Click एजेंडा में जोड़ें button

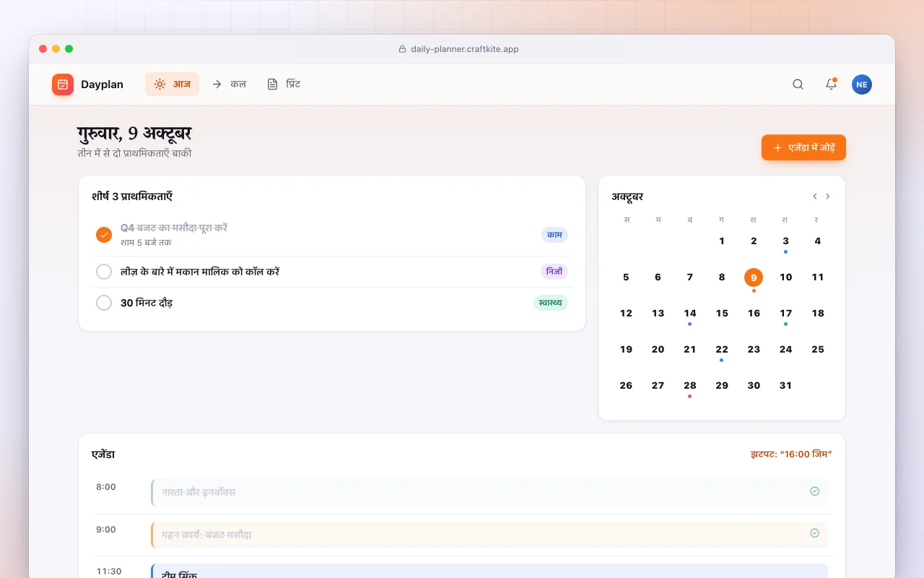[803, 147]
